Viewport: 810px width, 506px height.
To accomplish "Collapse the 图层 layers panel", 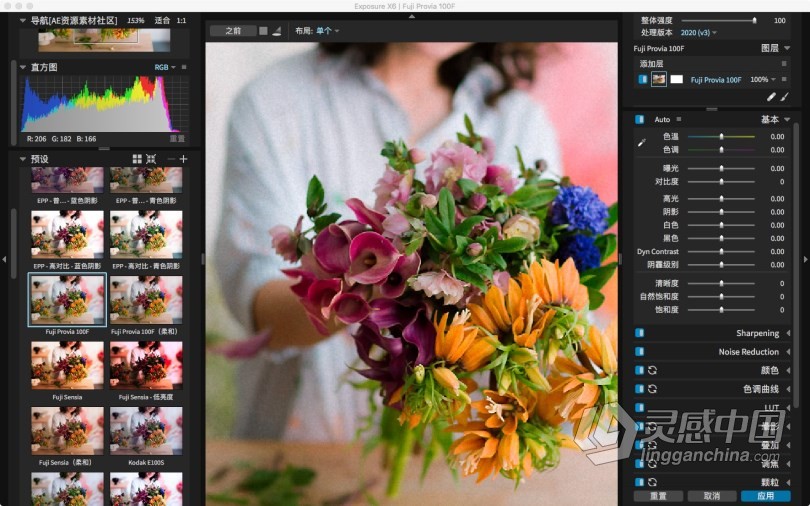I will 787,48.
